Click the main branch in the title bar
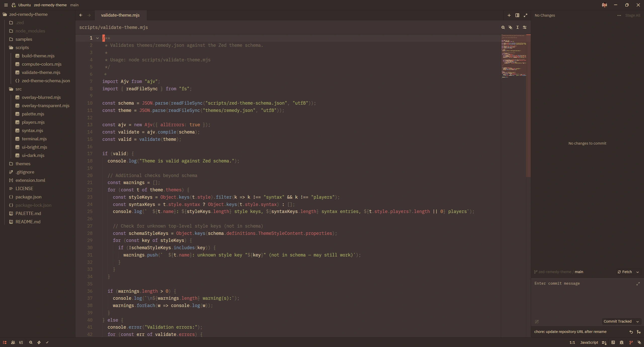Image resolution: width=644 pixels, height=347 pixels. pyautogui.click(x=74, y=5)
